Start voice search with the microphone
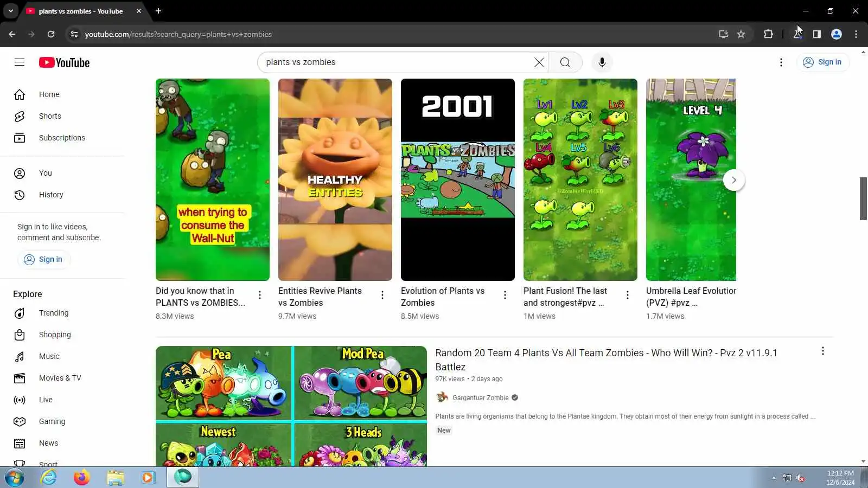Screen dimensions: 868x488 point(602,62)
